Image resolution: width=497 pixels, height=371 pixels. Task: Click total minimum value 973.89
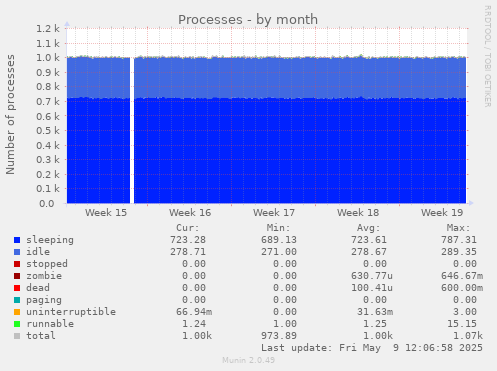click(279, 336)
